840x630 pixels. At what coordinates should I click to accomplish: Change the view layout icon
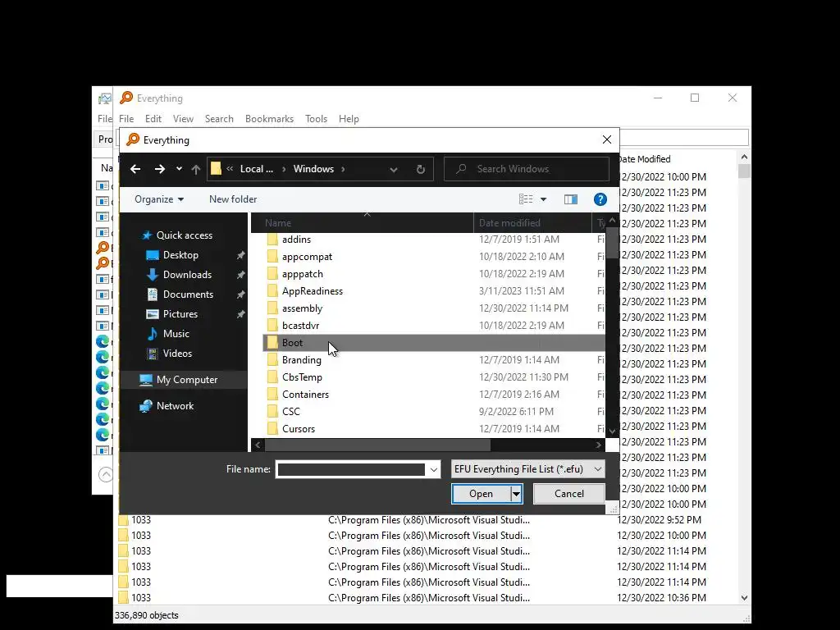(526, 199)
